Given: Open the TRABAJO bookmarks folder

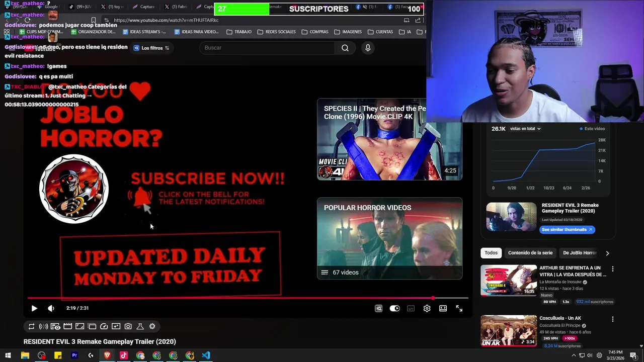Looking at the screenshot, I should [239, 32].
